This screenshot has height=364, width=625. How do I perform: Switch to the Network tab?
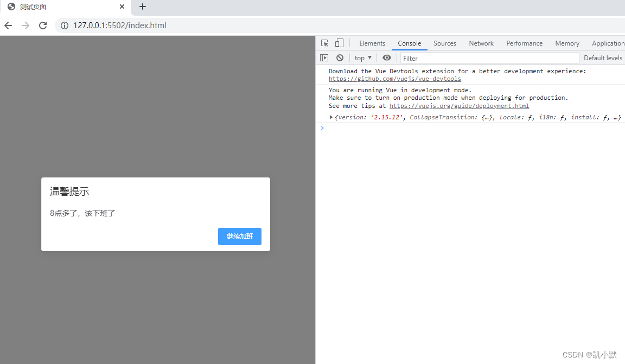point(481,43)
